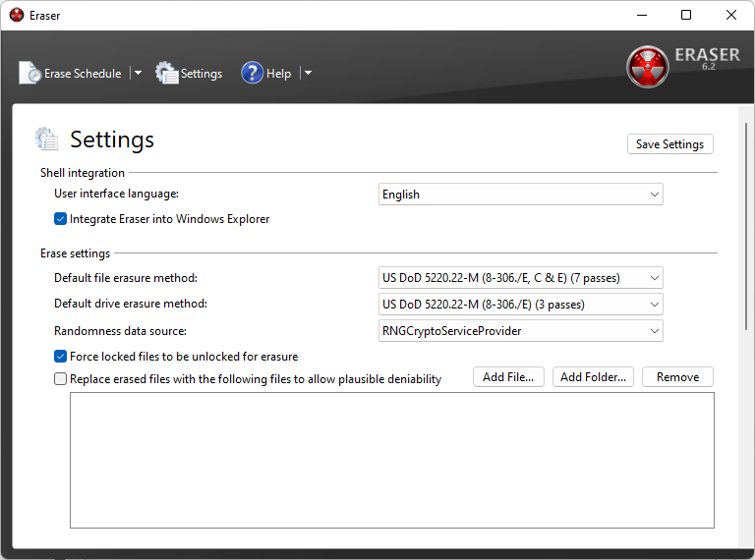Screen dimensions: 755x560
Task: Click the Shell integration section label
Action: (x=83, y=173)
